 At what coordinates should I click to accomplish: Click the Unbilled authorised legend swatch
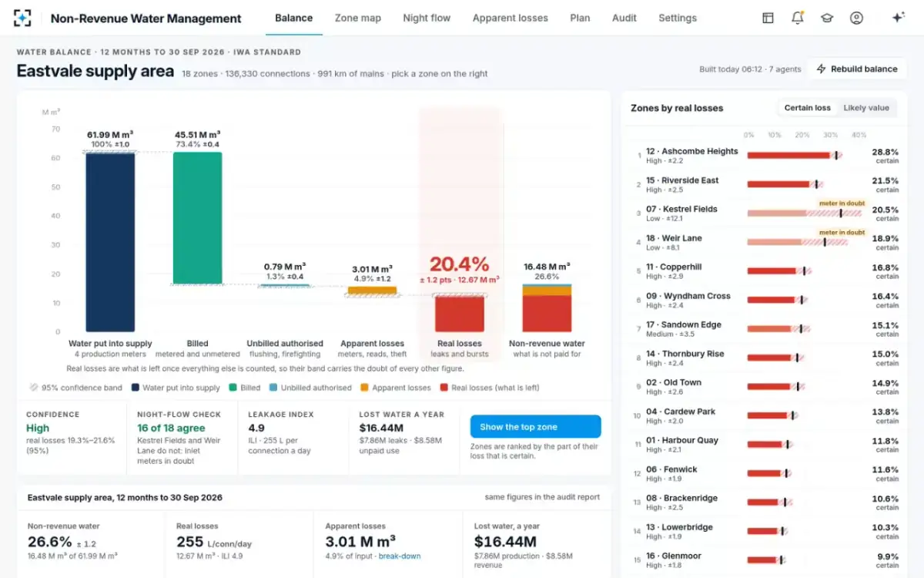pos(273,388)
